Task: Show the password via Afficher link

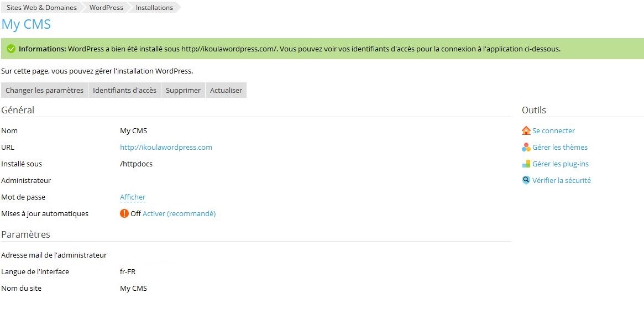Action: pyautogui.click(x=133, y=197)
